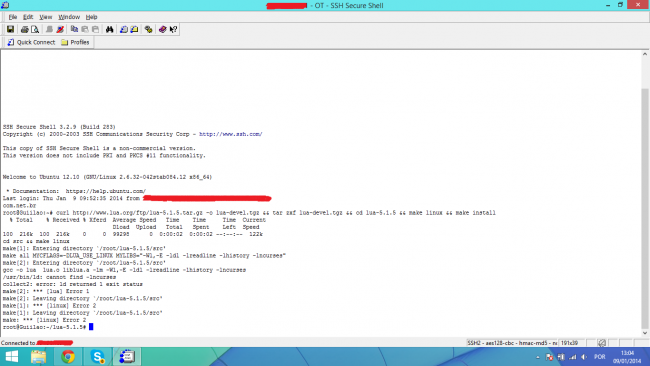Open Skype from the taskbar
This screenshot has height=366, width=650.
[x=97, y=356]
